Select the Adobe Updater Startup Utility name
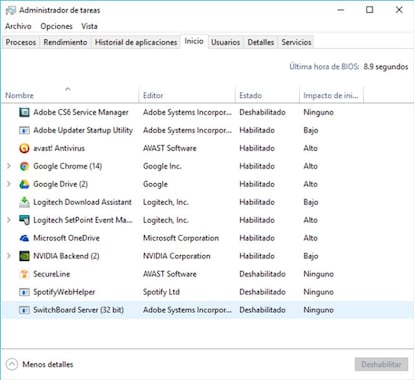 (83, 130)
